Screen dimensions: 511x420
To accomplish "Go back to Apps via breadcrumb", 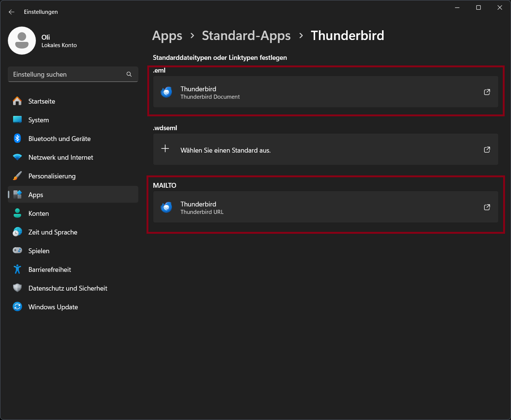I will tap(167, 36).
